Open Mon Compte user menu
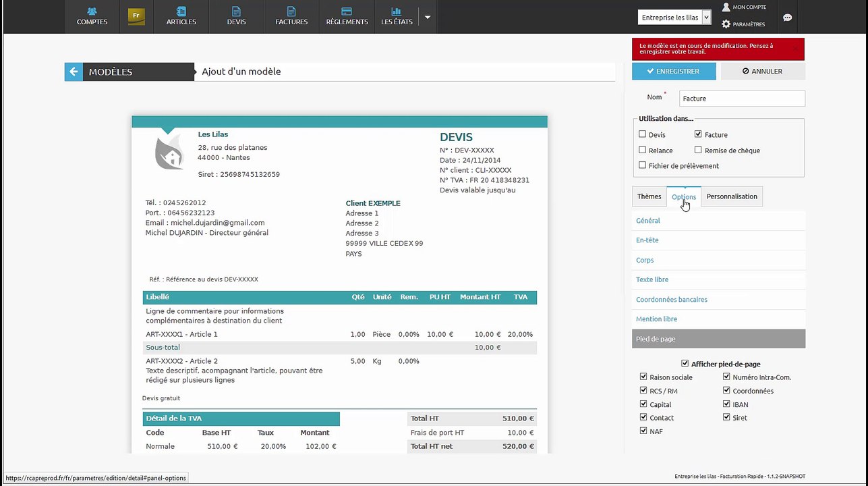This screenshot has height=486, width=868. 744,7
